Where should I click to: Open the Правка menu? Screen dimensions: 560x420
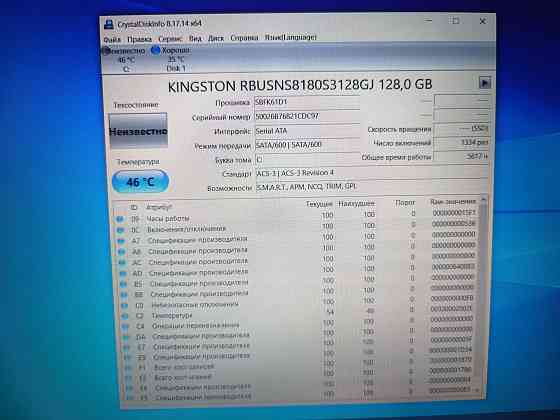coord(139,39)
